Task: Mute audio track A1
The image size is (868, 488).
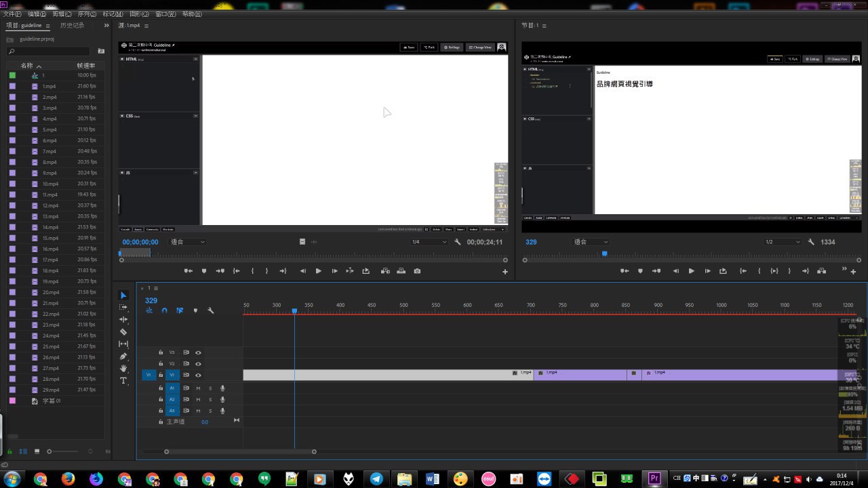Action: click(x=198, y=388)
